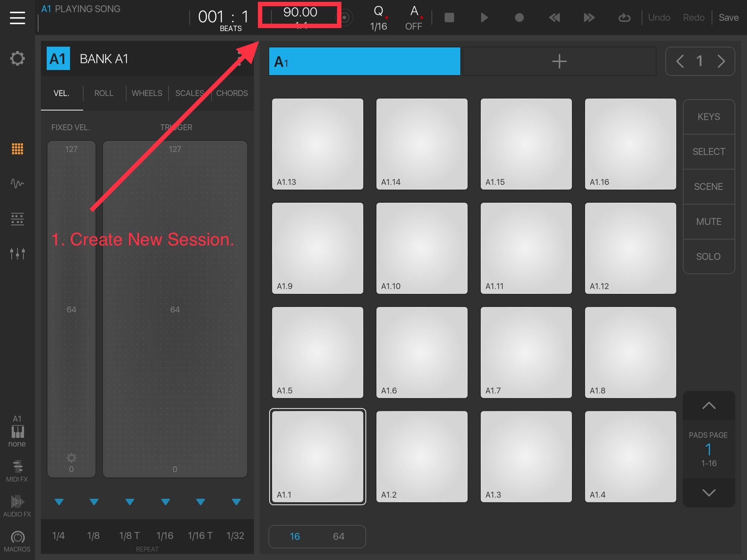The image size is (747, 560).
Task: Go to next scene page arrow
Action: (721, 61)
